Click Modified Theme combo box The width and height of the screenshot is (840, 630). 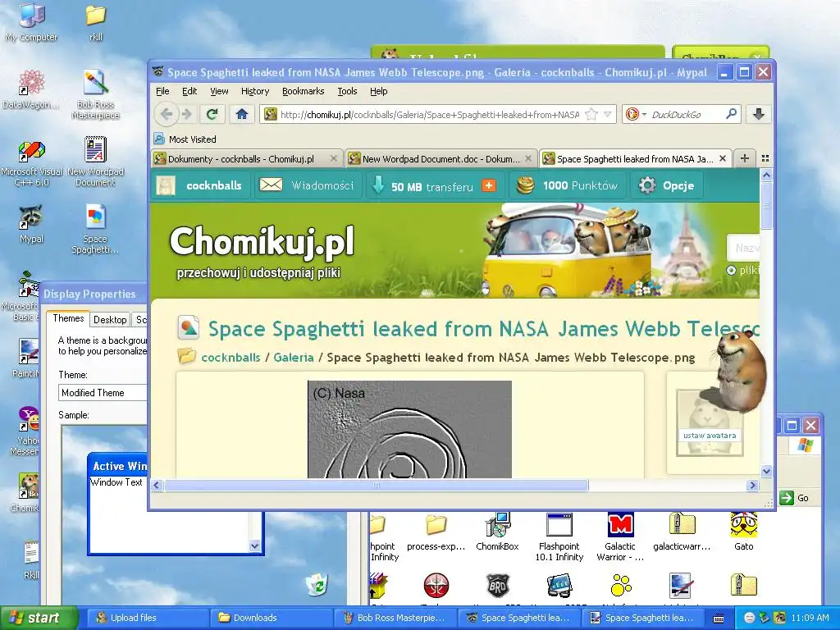point(103,393)
